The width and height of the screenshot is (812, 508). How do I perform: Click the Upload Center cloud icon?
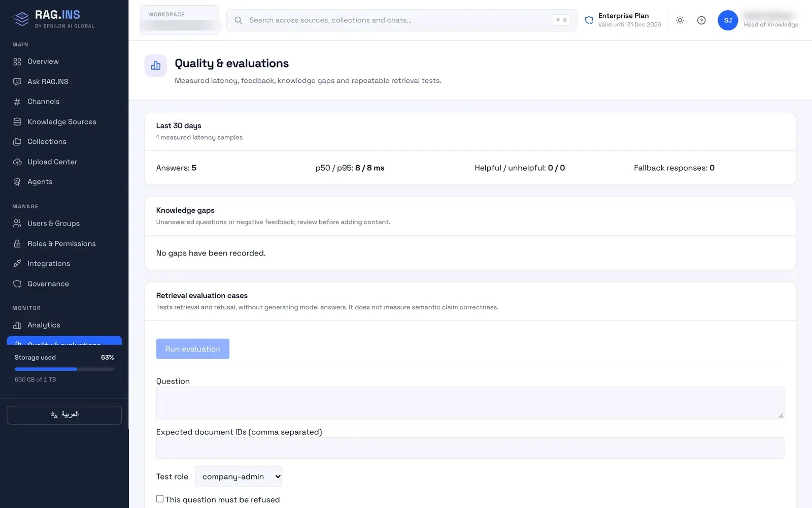(17, 162)
